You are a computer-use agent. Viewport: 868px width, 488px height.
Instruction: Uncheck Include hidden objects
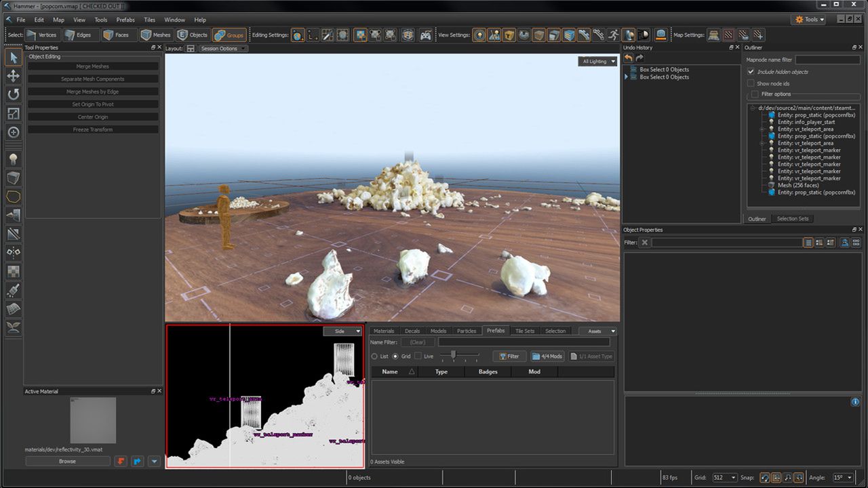tap(751, 72)
